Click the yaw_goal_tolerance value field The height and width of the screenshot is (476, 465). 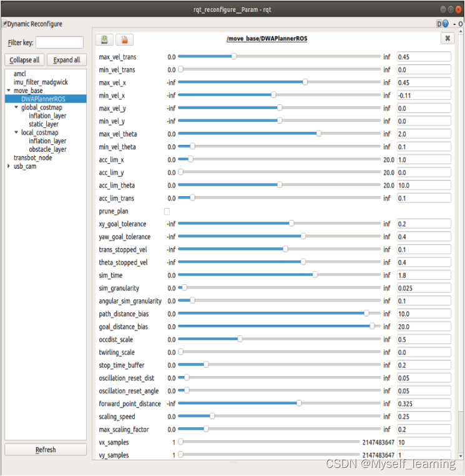(424, 237)
